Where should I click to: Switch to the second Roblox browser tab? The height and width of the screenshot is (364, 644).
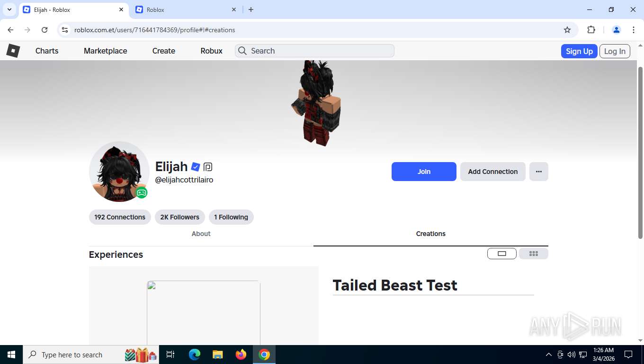pos(186,9)
